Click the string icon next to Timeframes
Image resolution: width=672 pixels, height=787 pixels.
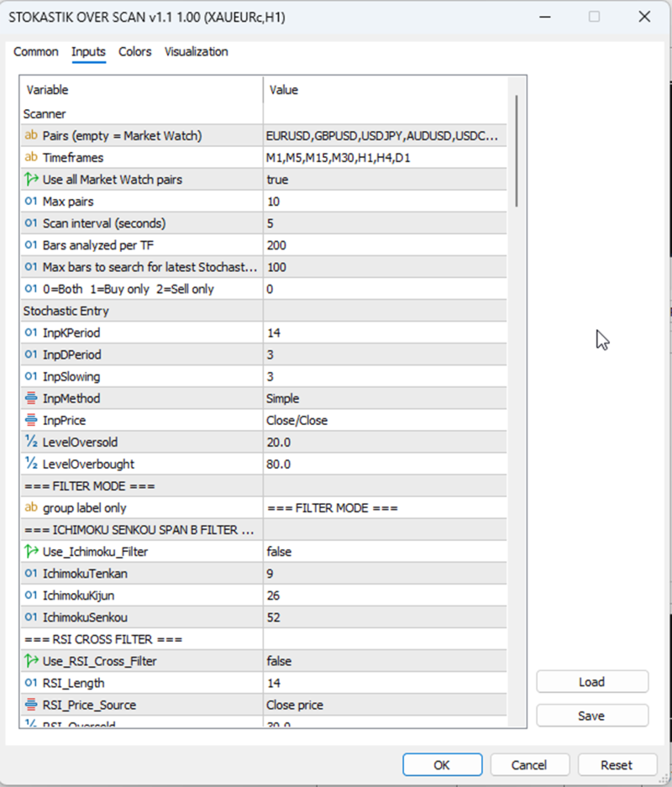click(x=31, y=157)
